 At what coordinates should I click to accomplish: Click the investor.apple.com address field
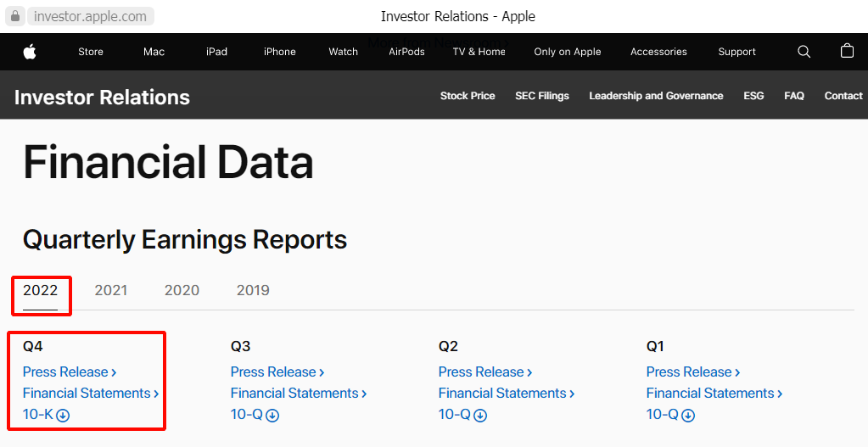(90, 16)
